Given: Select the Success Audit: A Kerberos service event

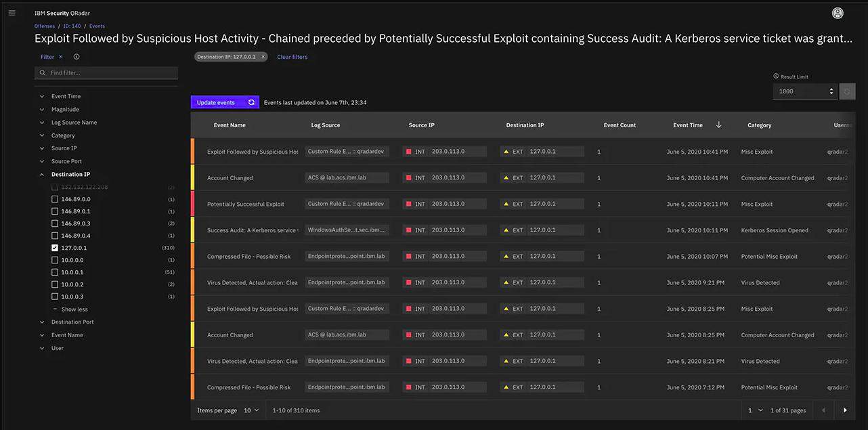Looking at the screenshot, I should pyautogui.click(x=253, y=230).
